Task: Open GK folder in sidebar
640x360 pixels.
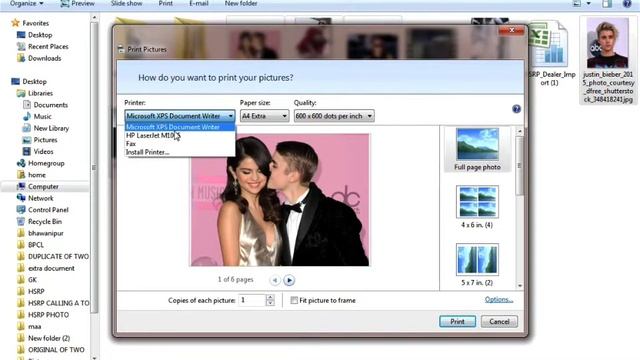Action: [x=32, y=280]
